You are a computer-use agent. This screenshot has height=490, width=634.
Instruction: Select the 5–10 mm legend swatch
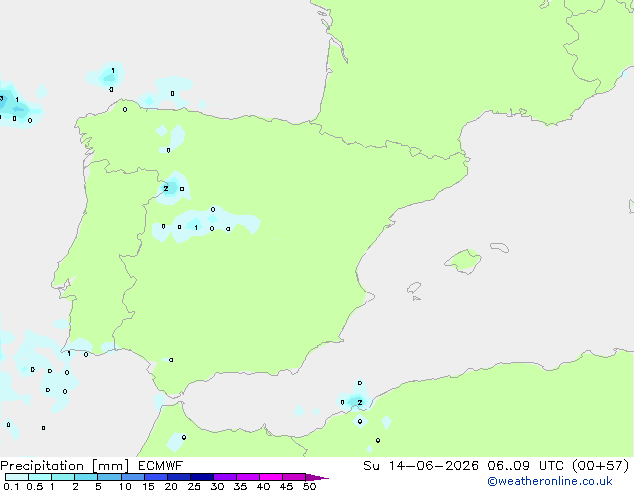click(109, 477)
